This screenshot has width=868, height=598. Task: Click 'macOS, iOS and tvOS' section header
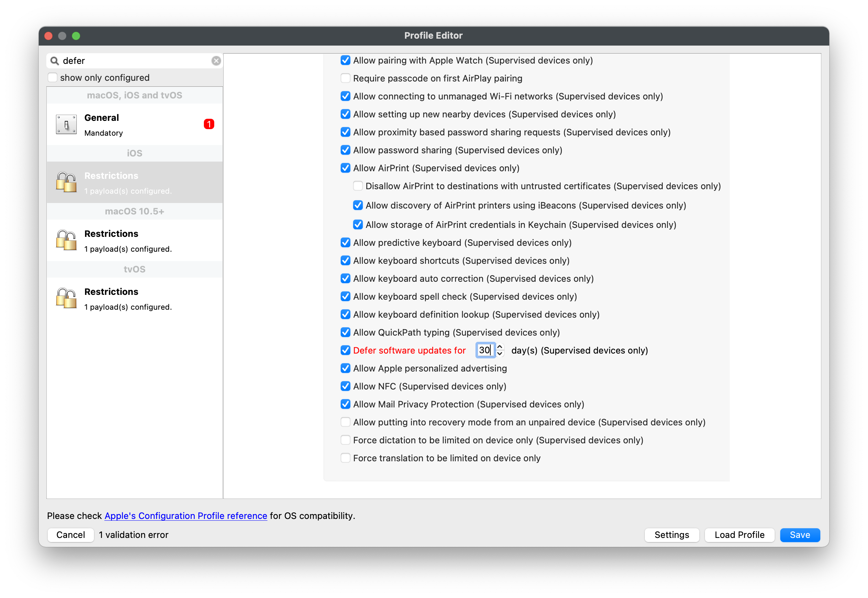[x=135, y=95]
